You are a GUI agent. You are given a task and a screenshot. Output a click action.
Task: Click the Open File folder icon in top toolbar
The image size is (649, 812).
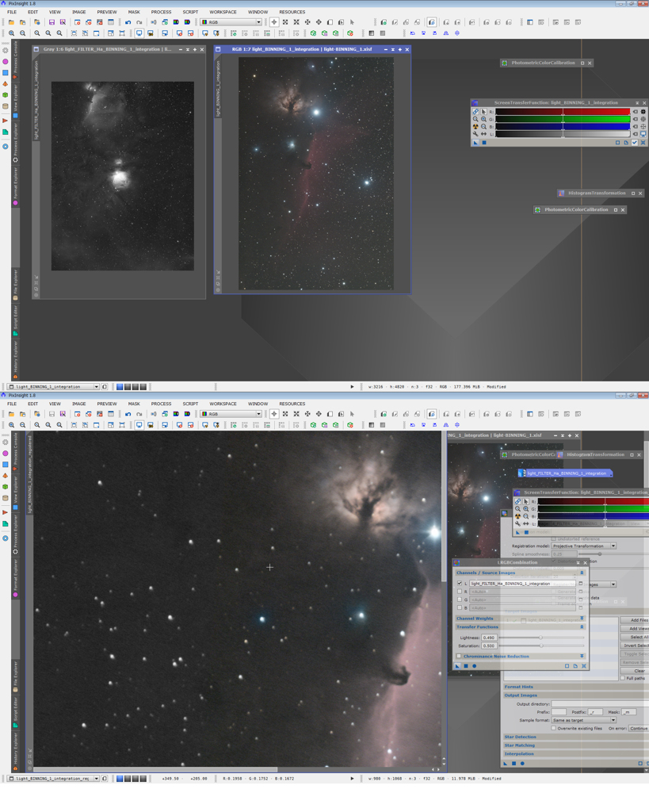[11, 22]
